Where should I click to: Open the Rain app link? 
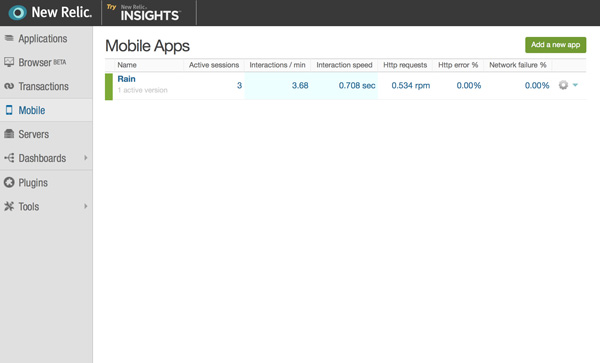point(126,79)
